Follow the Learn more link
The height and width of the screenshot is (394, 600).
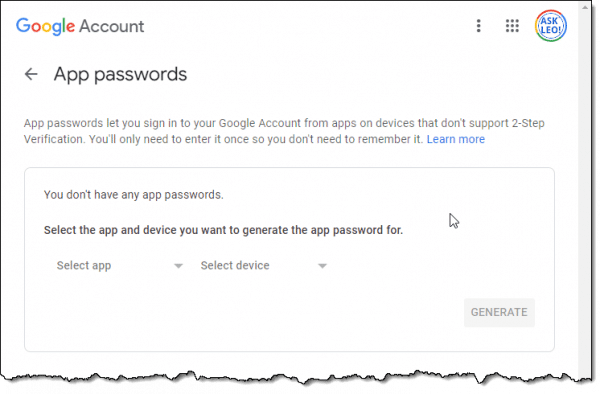(x=455, y=139)
